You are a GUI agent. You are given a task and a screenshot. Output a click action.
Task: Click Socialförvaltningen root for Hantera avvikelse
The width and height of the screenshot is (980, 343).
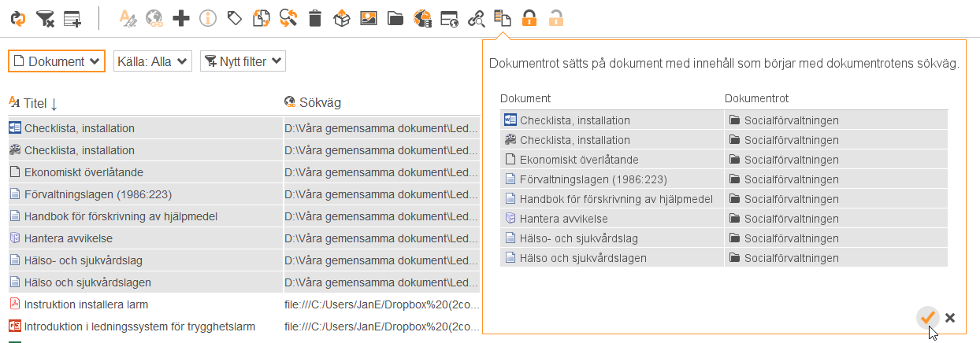[791, 219]
